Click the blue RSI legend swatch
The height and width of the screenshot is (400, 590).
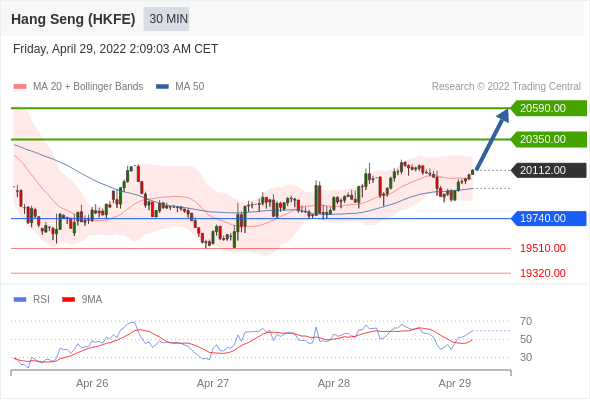[20, 300]
